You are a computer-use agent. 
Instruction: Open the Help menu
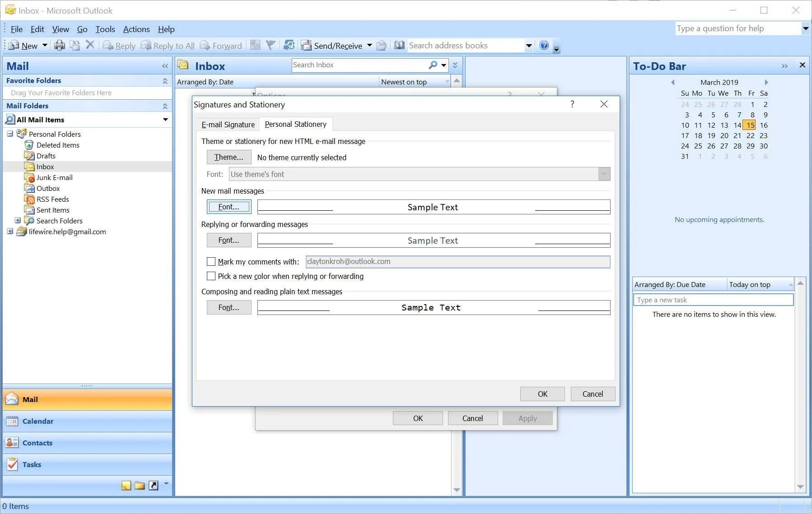click(166, 29)
